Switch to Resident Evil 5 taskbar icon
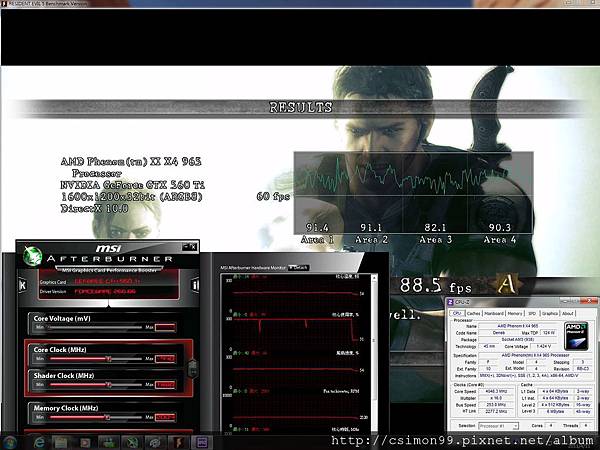 pyautogui.click(x=178, y=443)
